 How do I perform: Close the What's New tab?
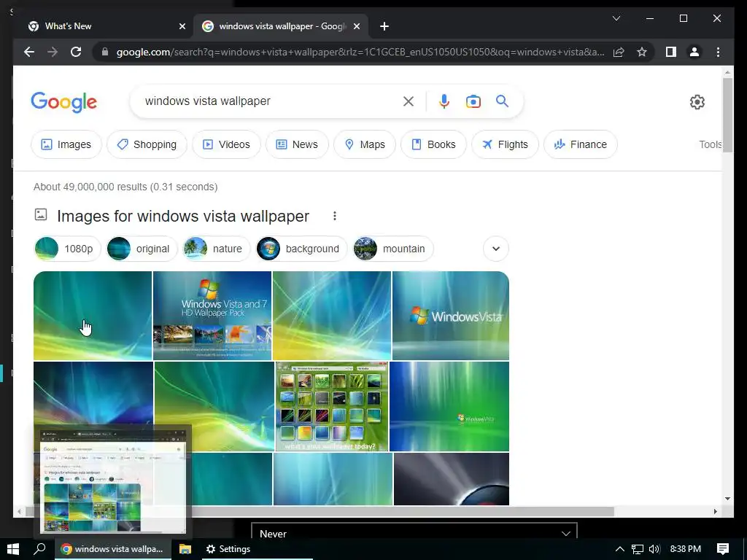[x=182, y=26]
